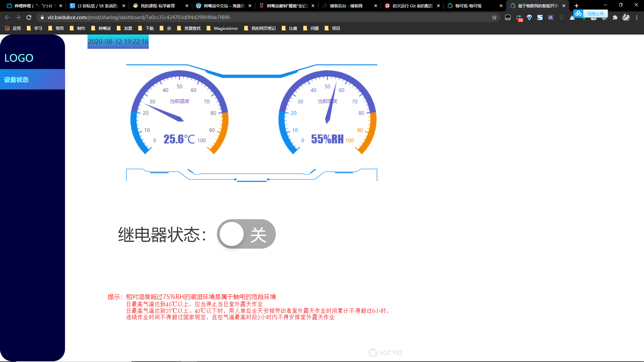Click the address bar URL
This screenshot has height=362, width=644.
click(139, 17)
